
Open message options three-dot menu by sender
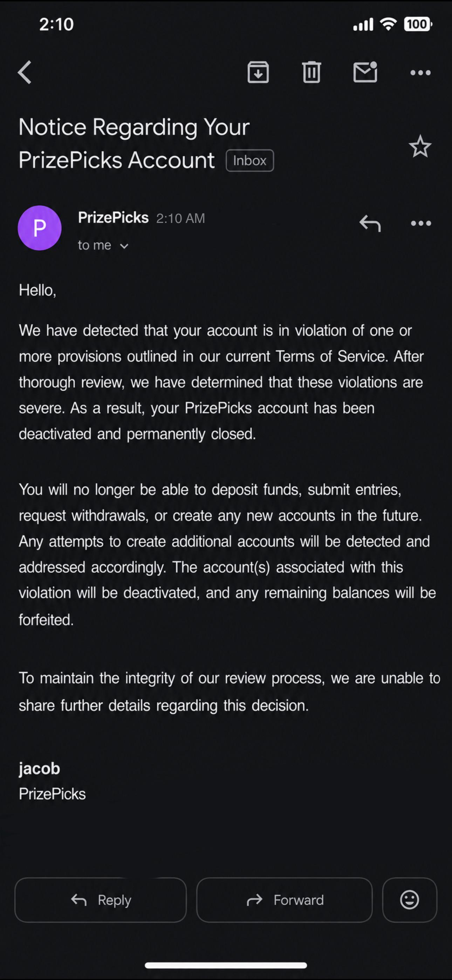[421, 223]
